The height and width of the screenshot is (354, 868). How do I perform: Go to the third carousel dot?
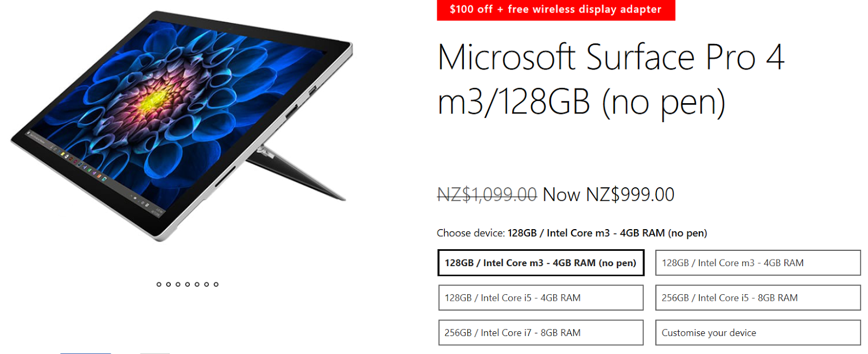[x=178, y=285]
